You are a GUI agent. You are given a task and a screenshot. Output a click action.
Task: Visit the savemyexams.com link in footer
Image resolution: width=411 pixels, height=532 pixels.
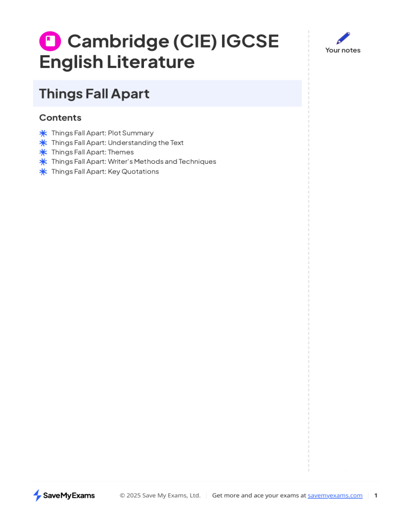click(x=335, y=496)
